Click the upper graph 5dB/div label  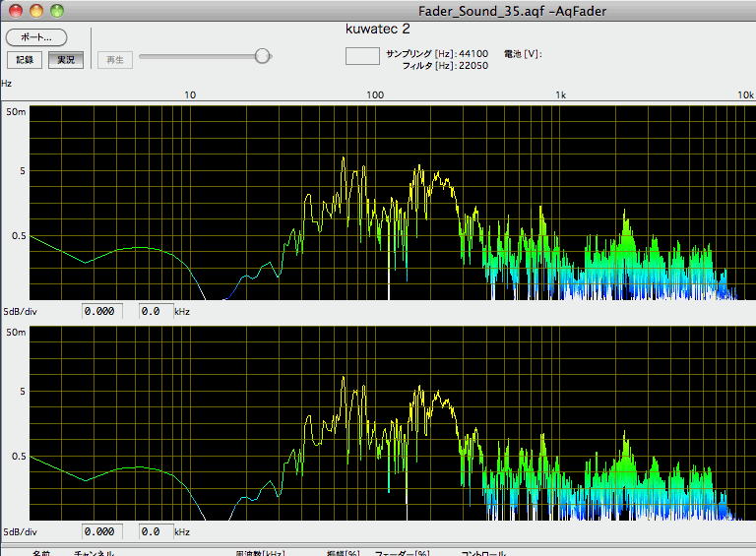point(21,312)
